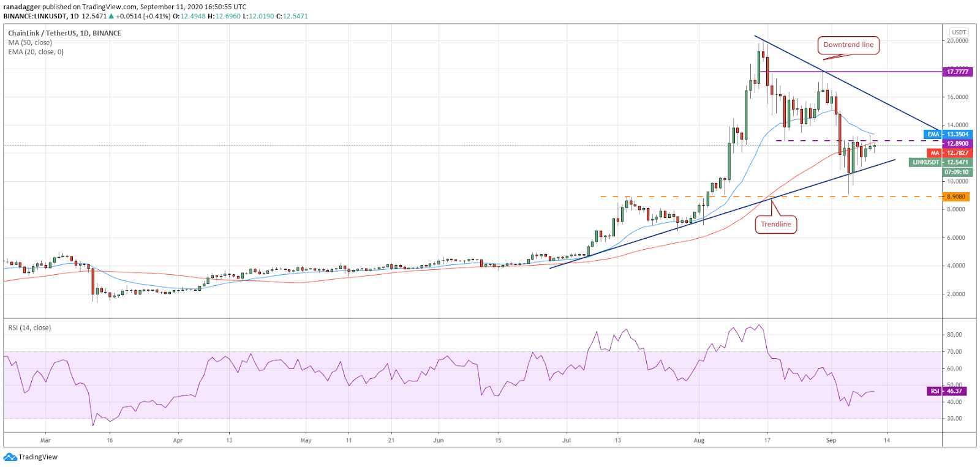This screenshot has width=980, height=467.
Task: Click the purple 12.8900 price label
Action: (957, 143)
